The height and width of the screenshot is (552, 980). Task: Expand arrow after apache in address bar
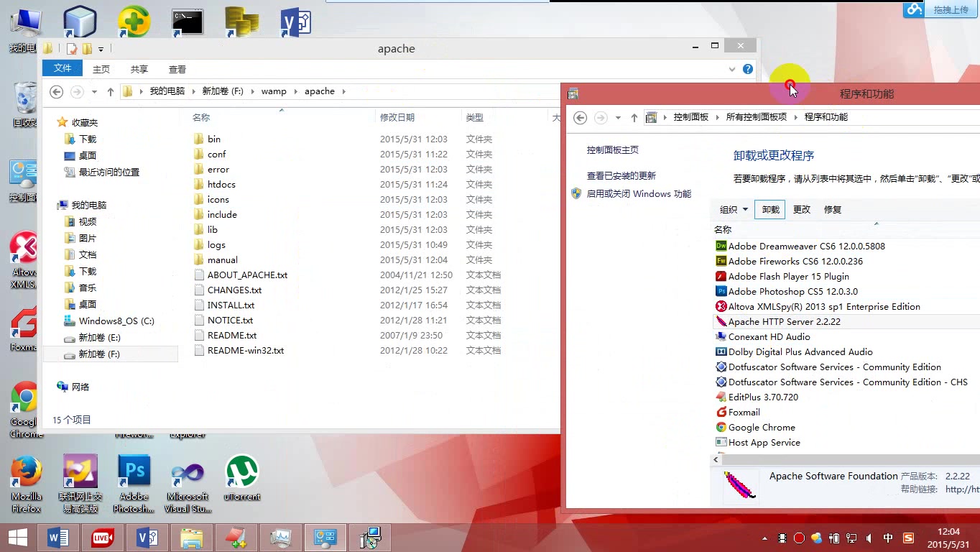click(343, 91)
